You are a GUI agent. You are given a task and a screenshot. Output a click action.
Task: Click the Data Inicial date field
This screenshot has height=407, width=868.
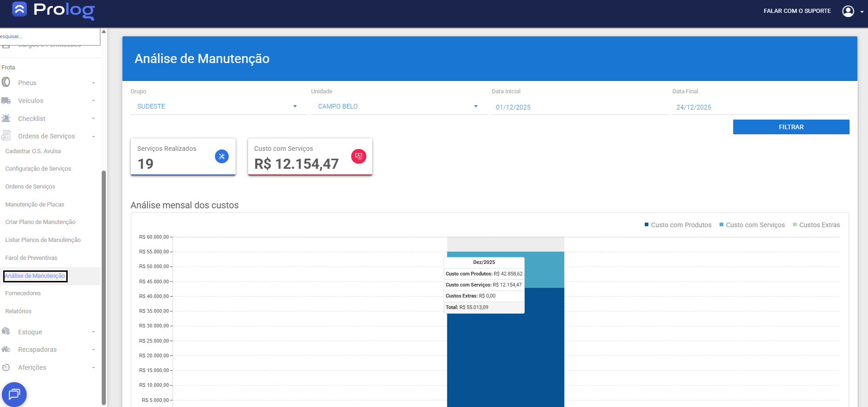[x=579, y=107]
